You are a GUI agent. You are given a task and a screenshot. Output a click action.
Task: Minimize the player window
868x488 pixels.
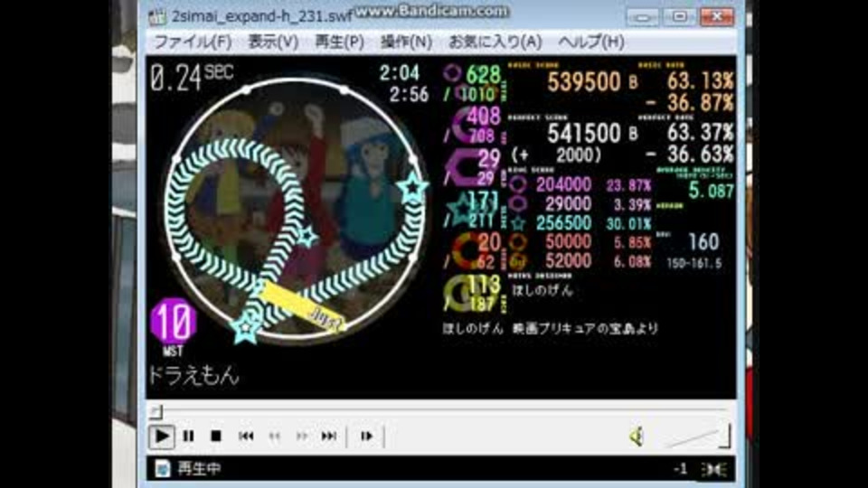coord(642,17)
